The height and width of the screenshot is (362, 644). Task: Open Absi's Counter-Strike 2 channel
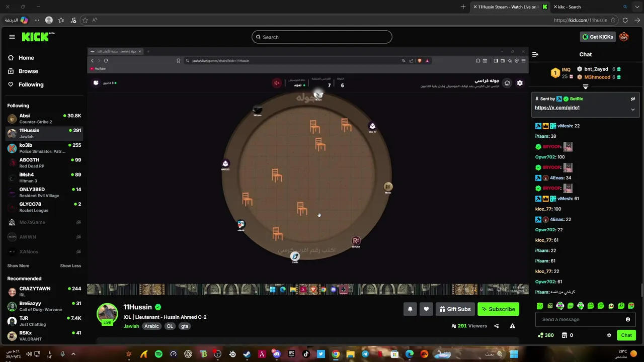tap(44, 119)
